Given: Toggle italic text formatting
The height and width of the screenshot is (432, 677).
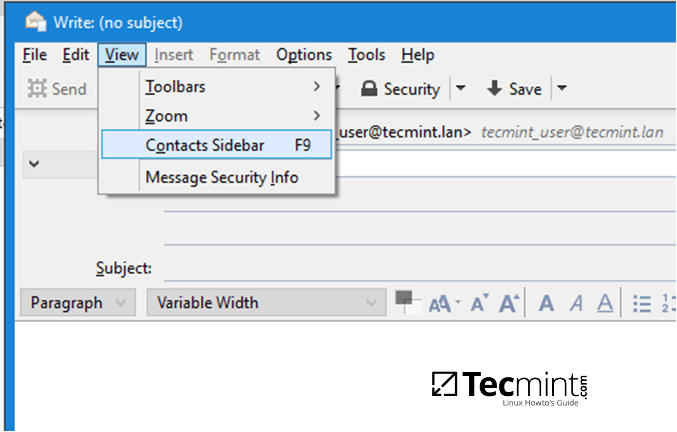Looking at the screenshot, I should 575,303.
